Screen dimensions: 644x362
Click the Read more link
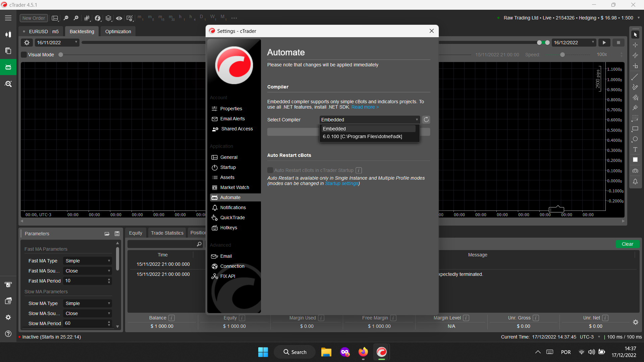(365, 107)
